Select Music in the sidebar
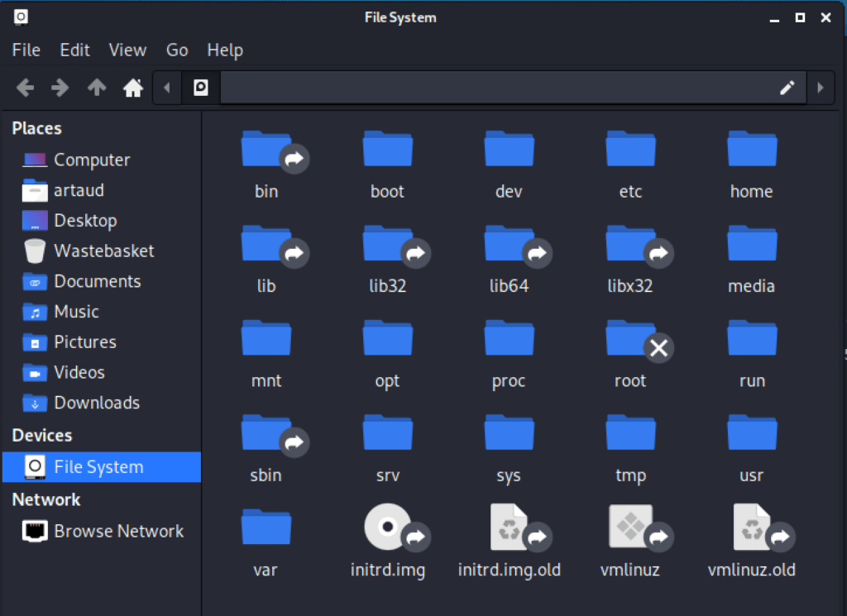The width and height of the screenshot is (847, 616). [102, 312]
